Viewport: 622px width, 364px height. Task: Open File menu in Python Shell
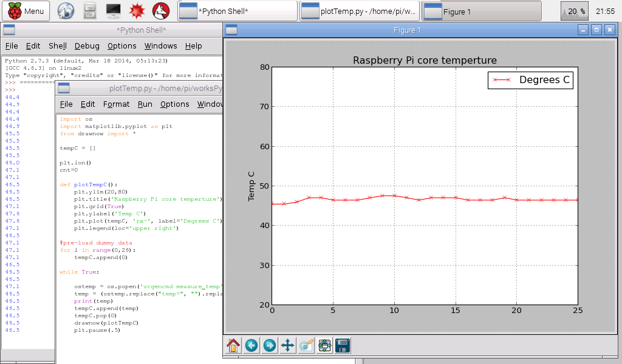click(12, 46)
